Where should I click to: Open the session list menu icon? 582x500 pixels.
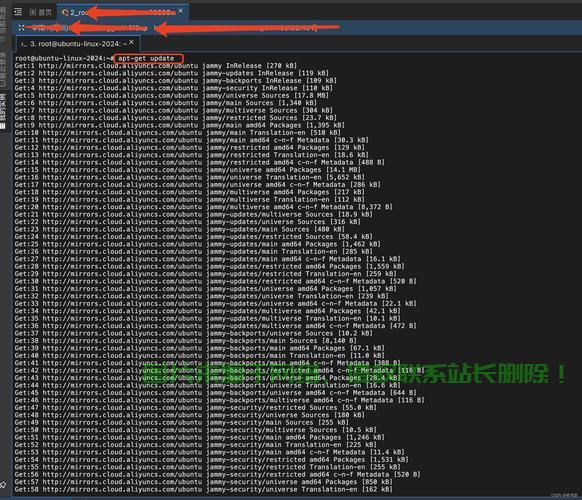tap(18, 12)
